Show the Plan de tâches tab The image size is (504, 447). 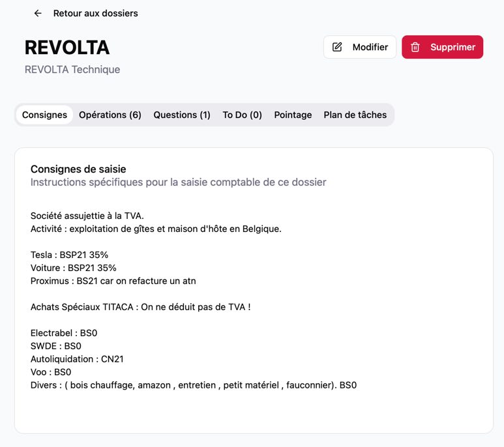(355, 115)
